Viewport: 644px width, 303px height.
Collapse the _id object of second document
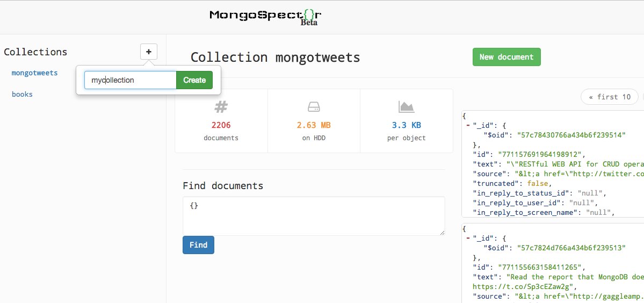(468, 238)
